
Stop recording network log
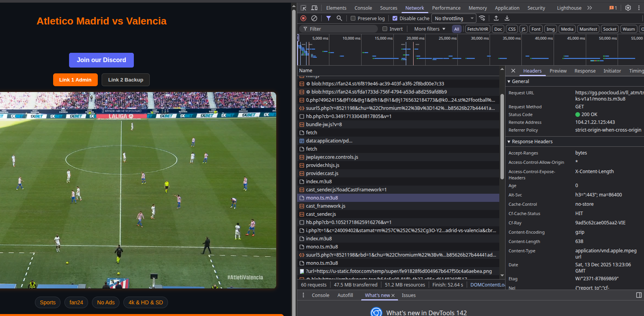coord(303,18)
